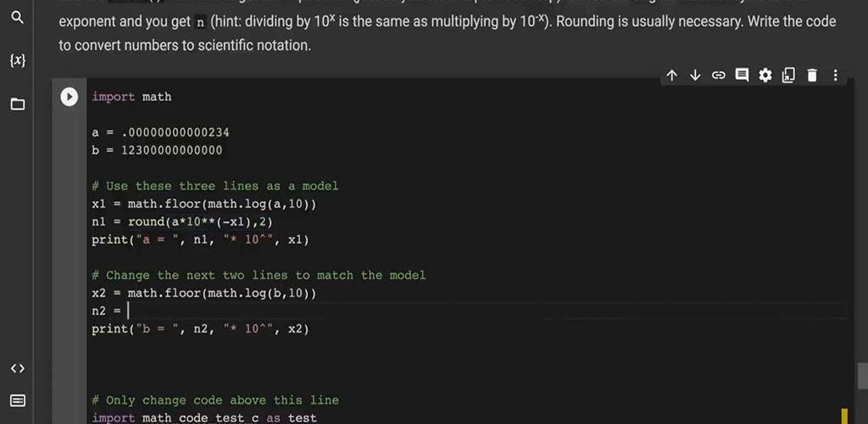868x424 pixels.
Task: Move the cell up
Action: click(672, 75)
